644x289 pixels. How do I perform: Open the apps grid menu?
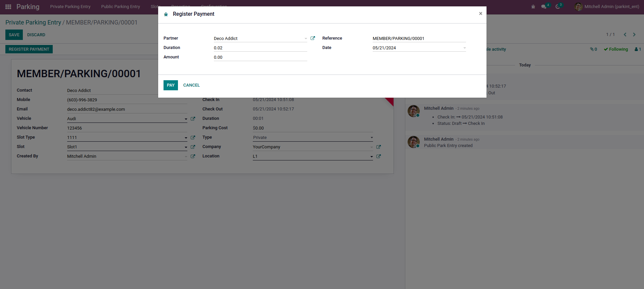coord(8,7)
